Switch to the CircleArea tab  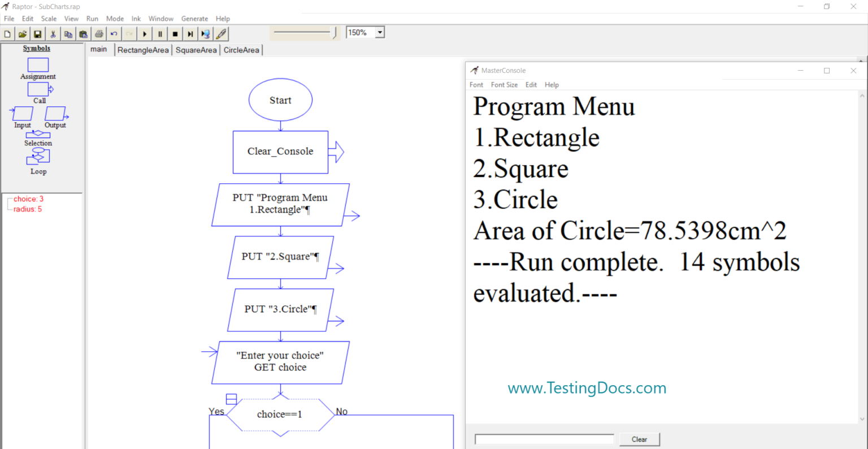[x=241, y=49]
